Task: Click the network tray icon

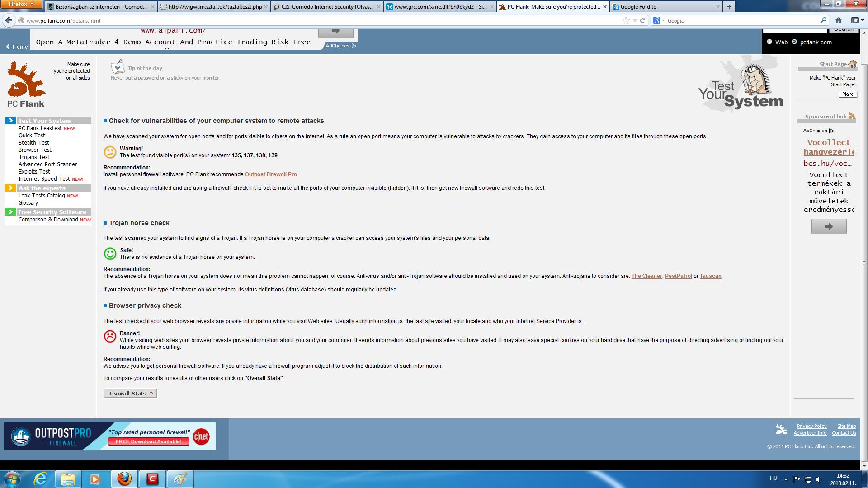Action: (x=807, y=479)
